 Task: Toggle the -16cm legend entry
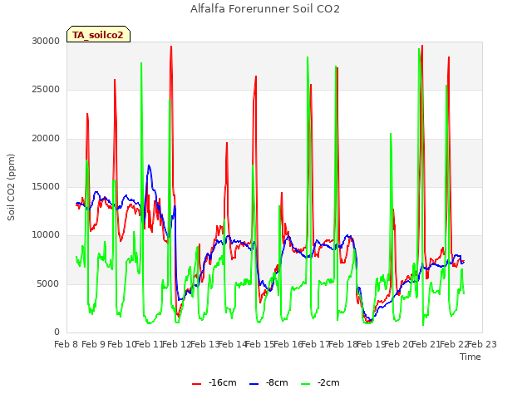coord(214,382)
